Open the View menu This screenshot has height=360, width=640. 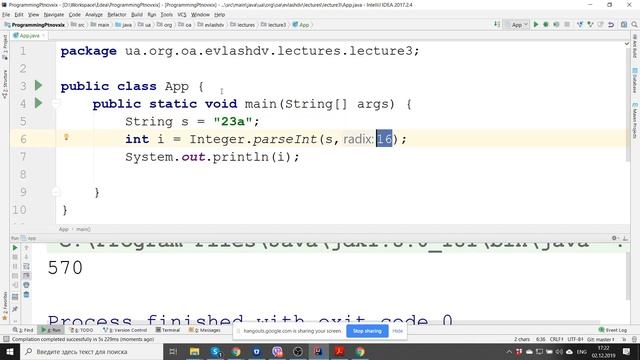point(33,15)
